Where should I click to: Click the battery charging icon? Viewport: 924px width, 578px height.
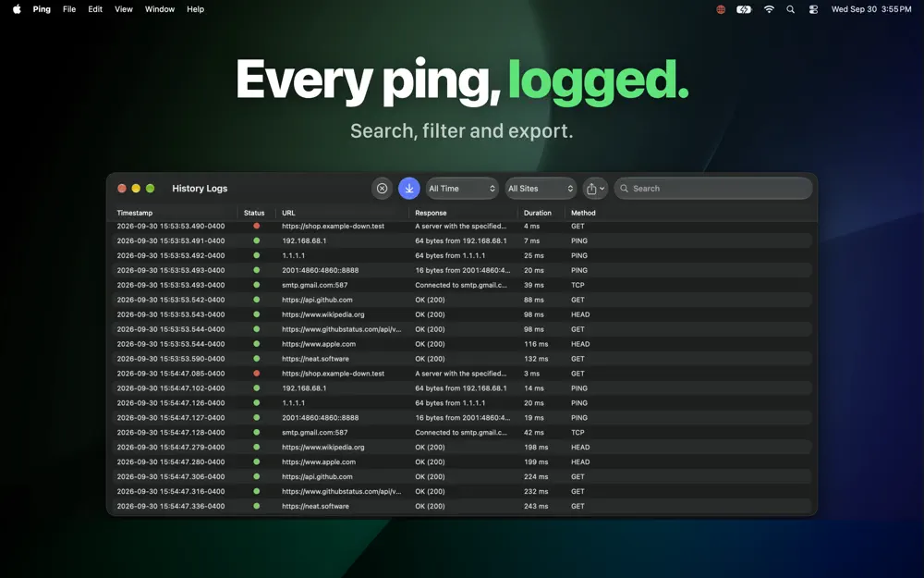[744, 9]
